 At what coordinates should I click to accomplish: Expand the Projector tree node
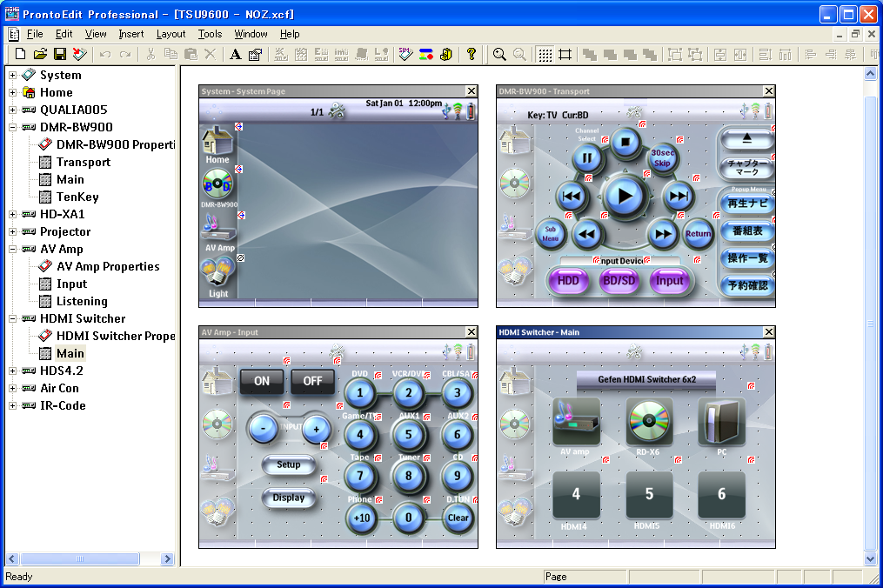click(13, 231)
